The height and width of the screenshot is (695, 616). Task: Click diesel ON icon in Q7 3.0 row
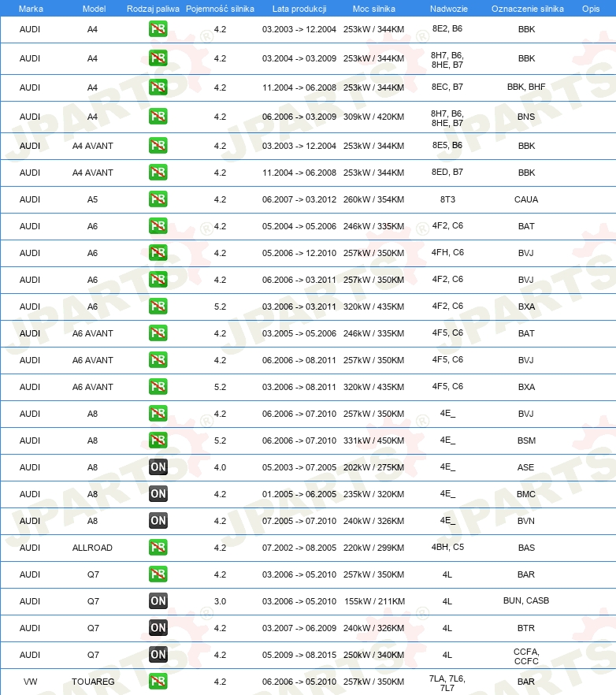click(x=158, y=601)
